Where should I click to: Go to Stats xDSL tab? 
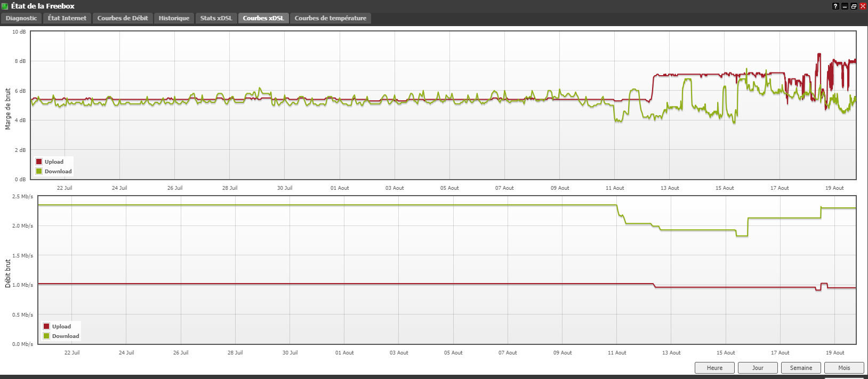216,18
